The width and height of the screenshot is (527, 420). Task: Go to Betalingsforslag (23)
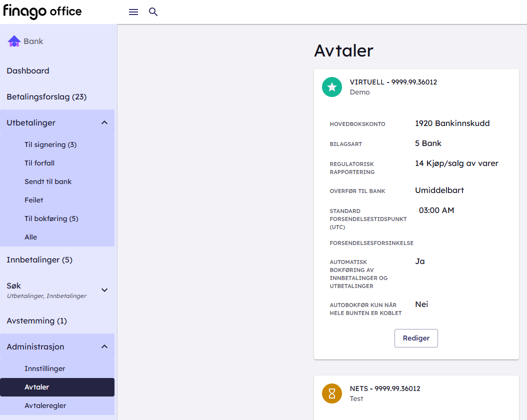(x=46, y=96)
